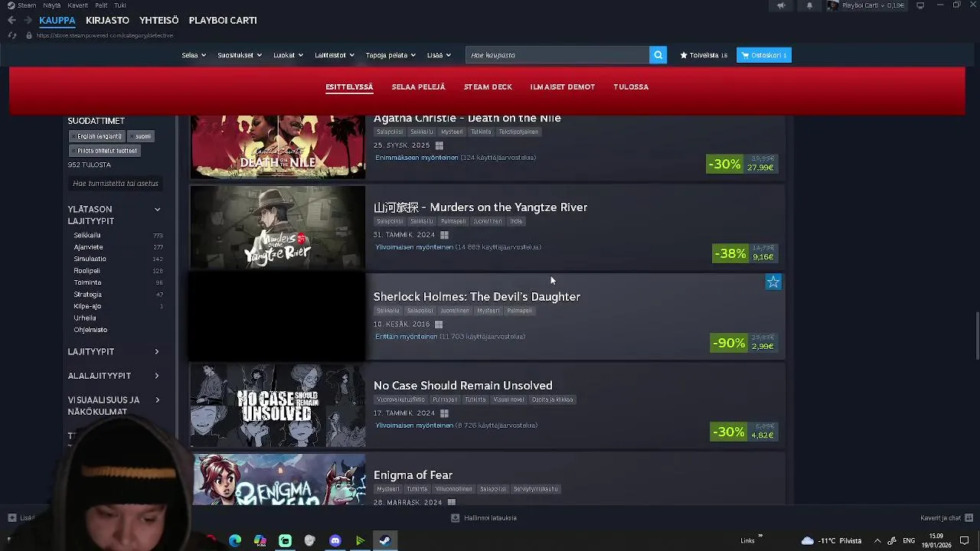Image resolution: width=980 pixels, height=551 pixels.
Task: Open the Lisää dropdown menu
Action: [439, 55]
